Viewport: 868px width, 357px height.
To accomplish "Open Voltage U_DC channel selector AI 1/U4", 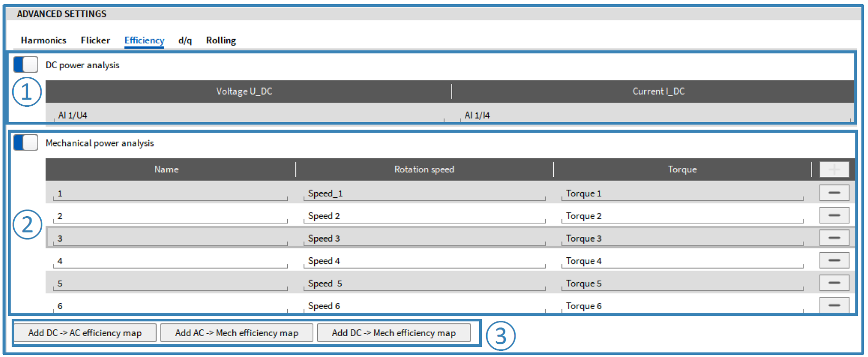I will click(x=248, y=115).
